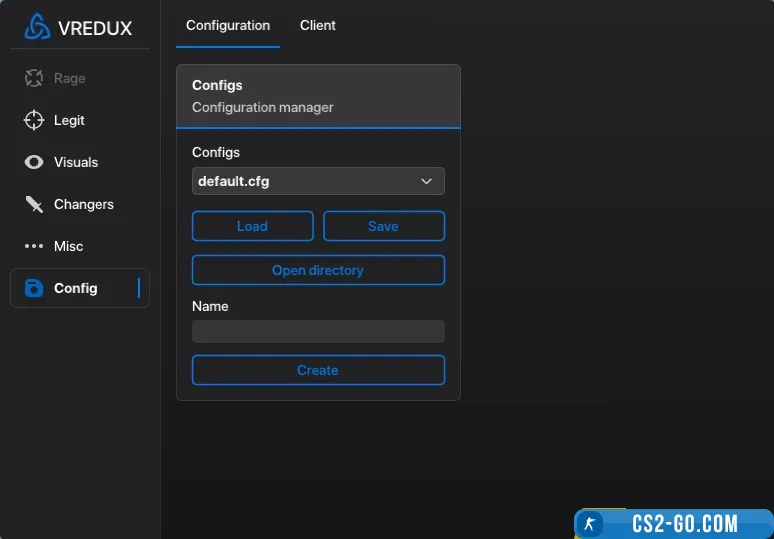Expand the config list chevron arrow

[x=426, y=181]
